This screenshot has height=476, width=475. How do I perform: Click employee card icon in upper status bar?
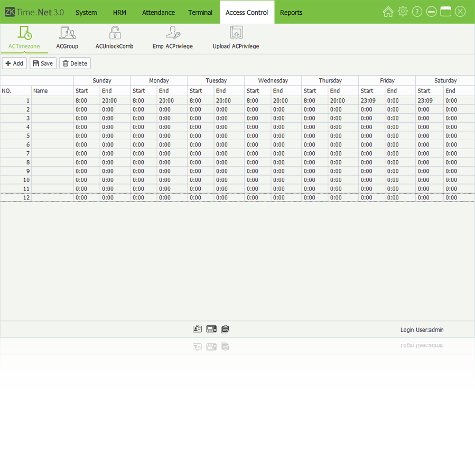coord(197,329)
